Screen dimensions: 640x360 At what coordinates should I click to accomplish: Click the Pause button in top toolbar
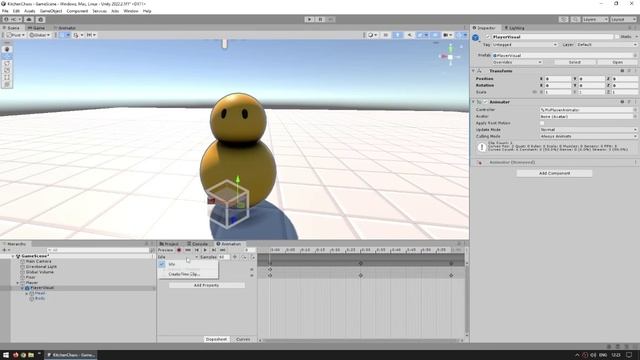(x=320, y=19)
